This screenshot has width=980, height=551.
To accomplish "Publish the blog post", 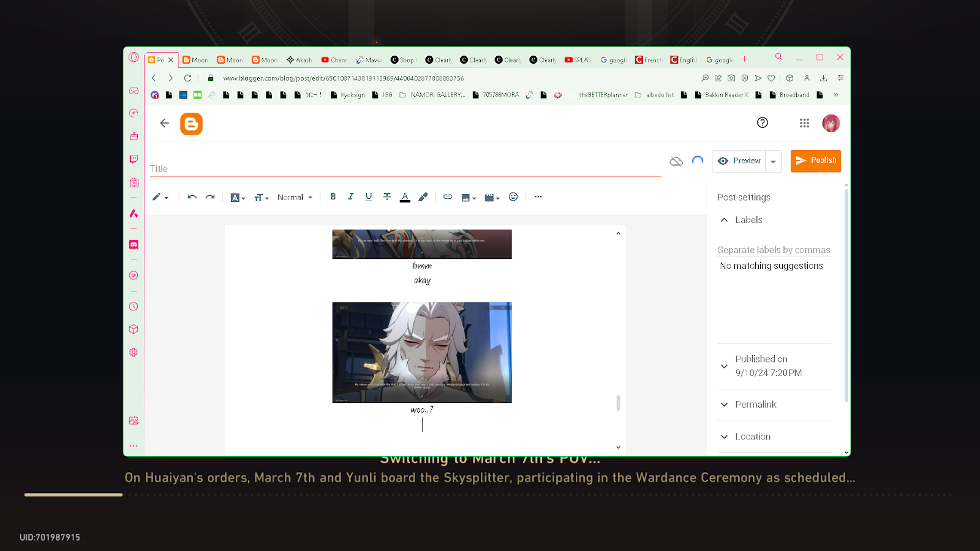I will tap(816, 161).
